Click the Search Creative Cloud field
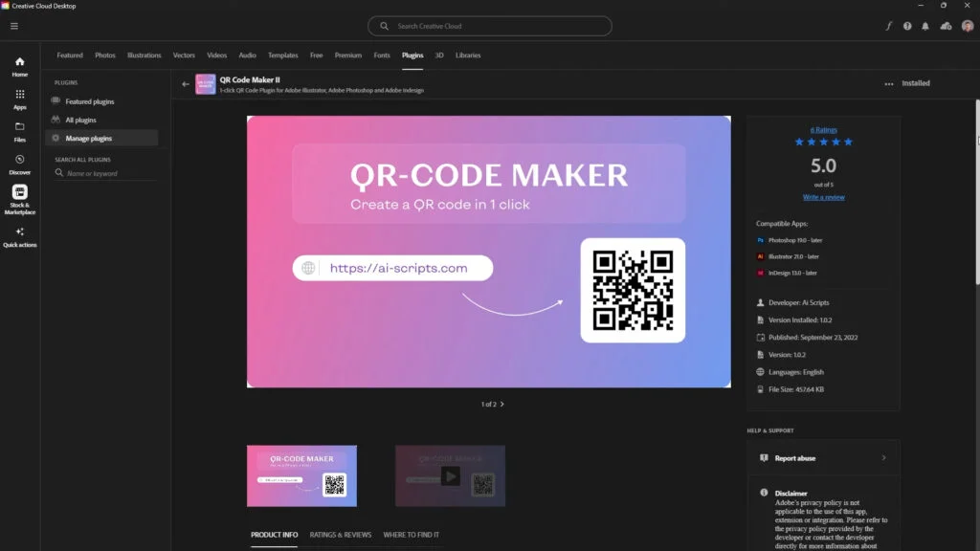Image resolution: width=980 pixels, height=551 pixels. click(489, 26)
